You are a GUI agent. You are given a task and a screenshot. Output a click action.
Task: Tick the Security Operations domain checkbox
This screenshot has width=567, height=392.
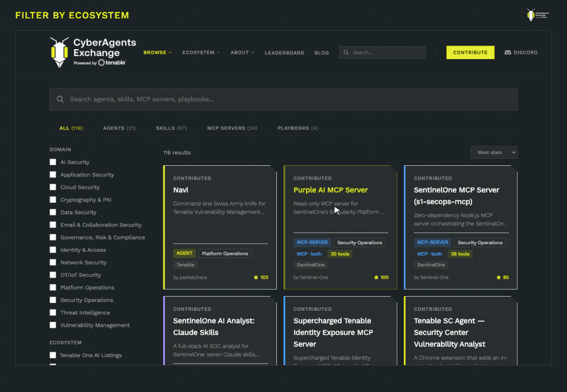click(x=53, y=300)
